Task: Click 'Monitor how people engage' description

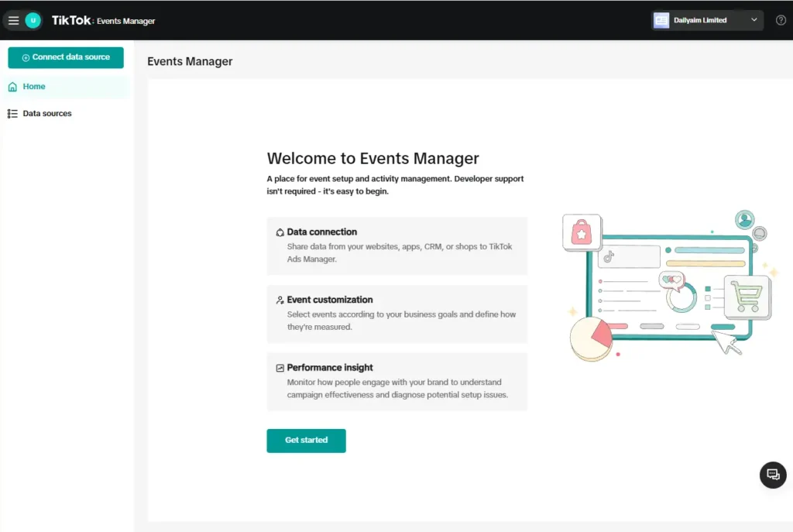Action: click(x=397, y=389)
